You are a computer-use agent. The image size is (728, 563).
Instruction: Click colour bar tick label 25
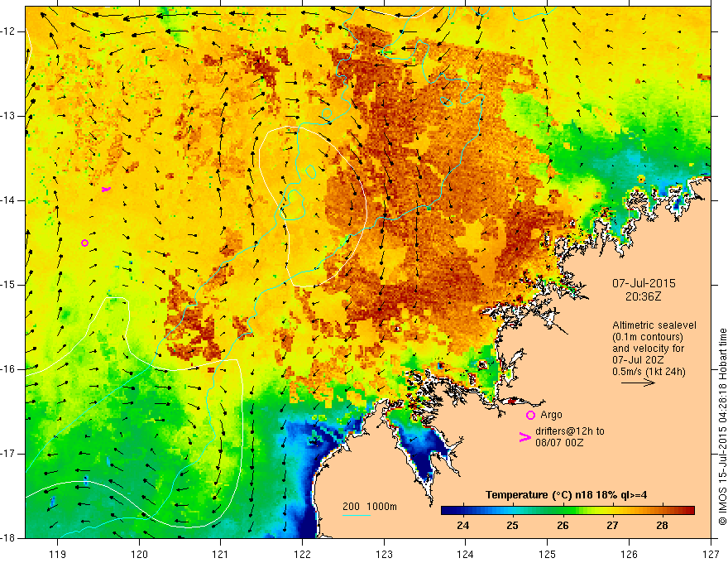(513, 526)
